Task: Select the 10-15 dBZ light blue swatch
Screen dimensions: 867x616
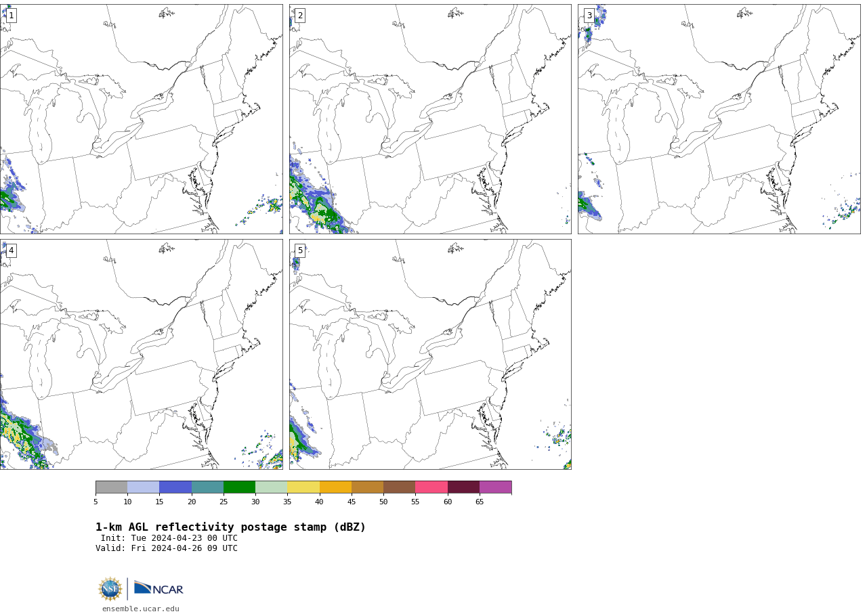Action: pyautogui.click(x=144, y=487)
